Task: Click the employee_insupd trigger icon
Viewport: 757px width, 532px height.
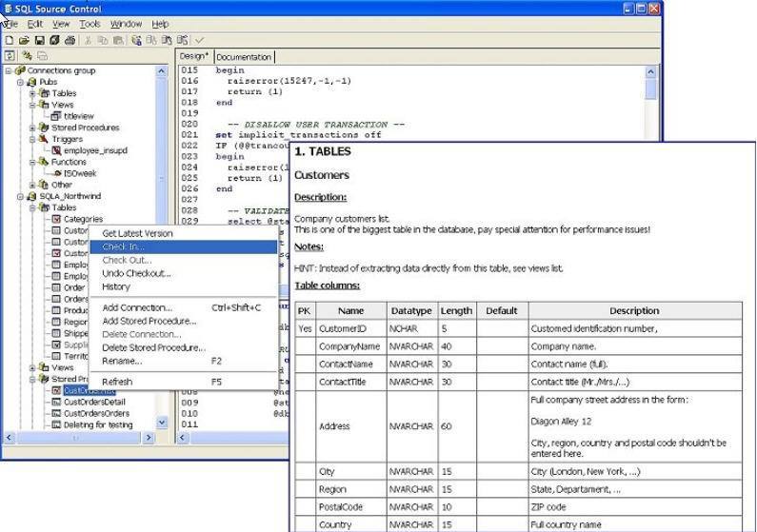Action: click(x=56, y=150)
